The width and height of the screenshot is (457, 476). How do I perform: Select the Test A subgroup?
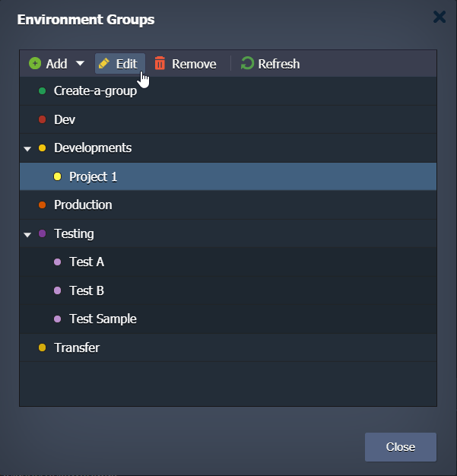tap(86, 262)
